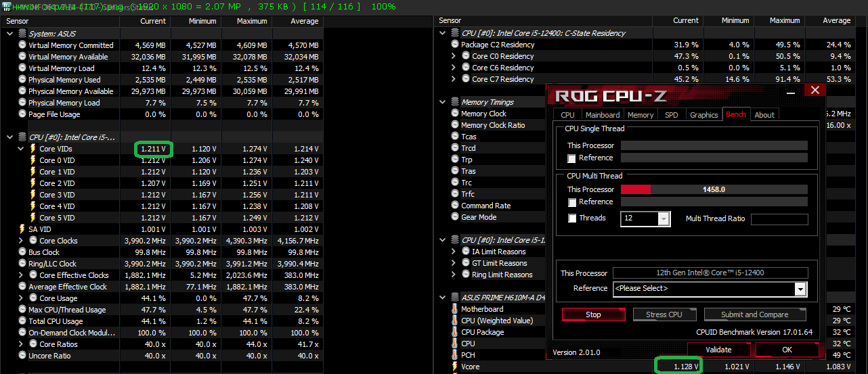Click the Package C2 Residency sensor icon
The width and height of the screenshot is (868, 374).
(x=455, y=45)
